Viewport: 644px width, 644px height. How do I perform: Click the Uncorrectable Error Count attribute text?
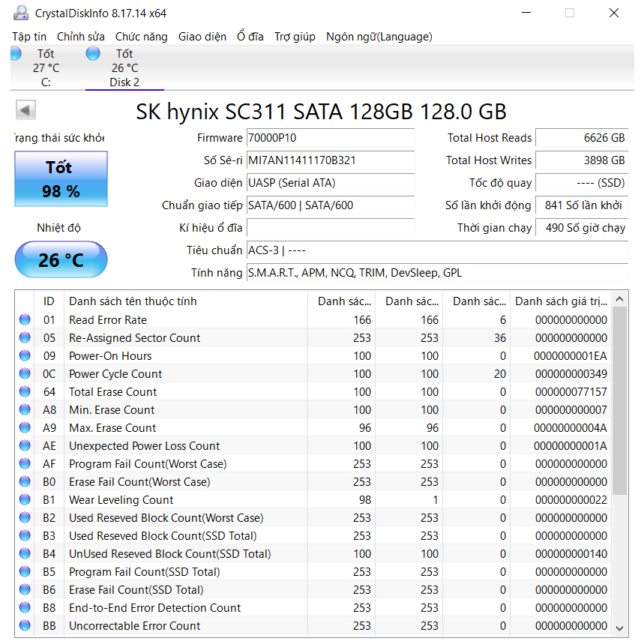coord(134,626)
